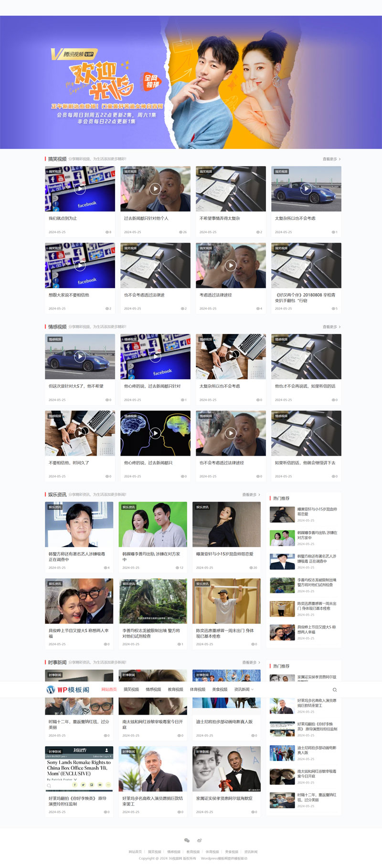This screenshot has height=868, width=382.
Task: Play the video 想跟大家说不要相信他
Action: pos(80,265)
